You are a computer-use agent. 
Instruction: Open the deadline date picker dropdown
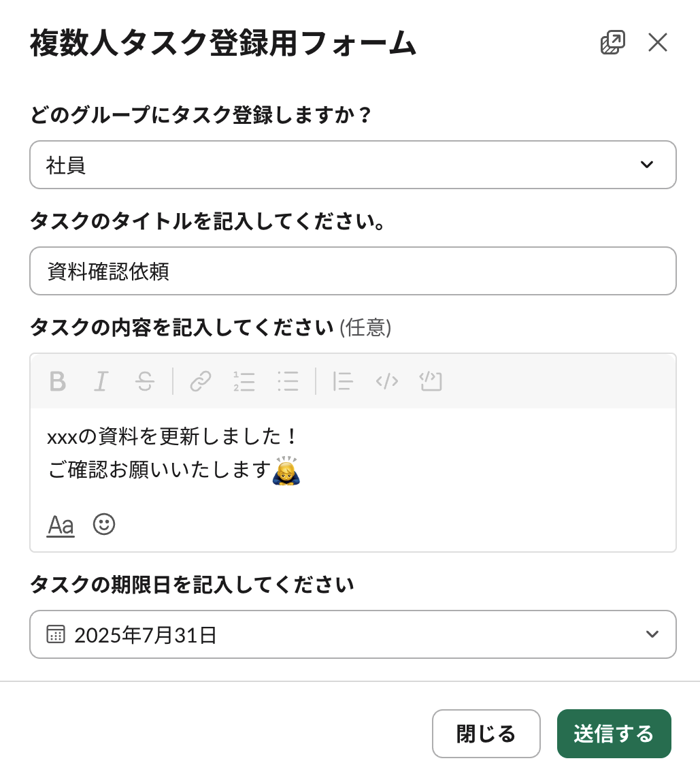click(x=352, y=634)
